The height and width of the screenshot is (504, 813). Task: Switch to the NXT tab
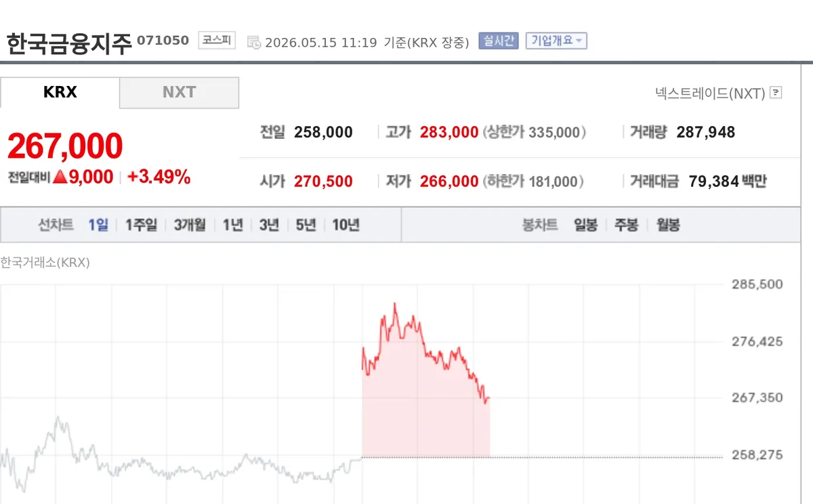coord(180,93)
